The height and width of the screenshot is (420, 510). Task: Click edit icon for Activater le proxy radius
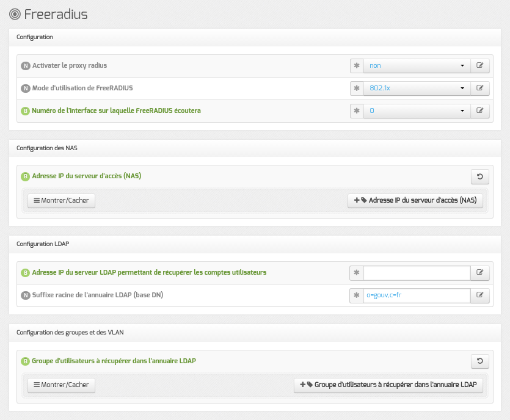tap(479, 66)
